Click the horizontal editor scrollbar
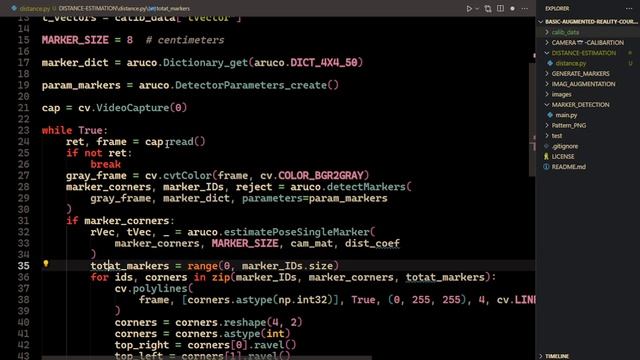Image resolution: width=640 pixels, height=360 pixels. point(207,358)
